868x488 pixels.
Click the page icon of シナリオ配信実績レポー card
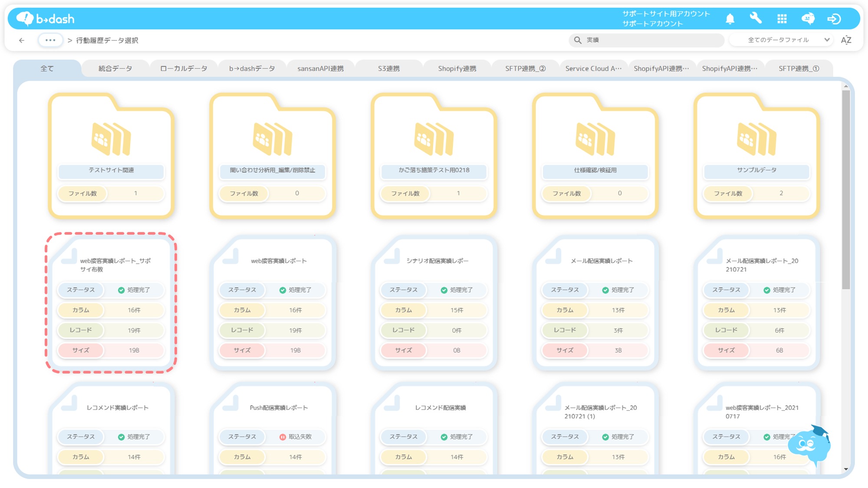click(x=391, y=256)
